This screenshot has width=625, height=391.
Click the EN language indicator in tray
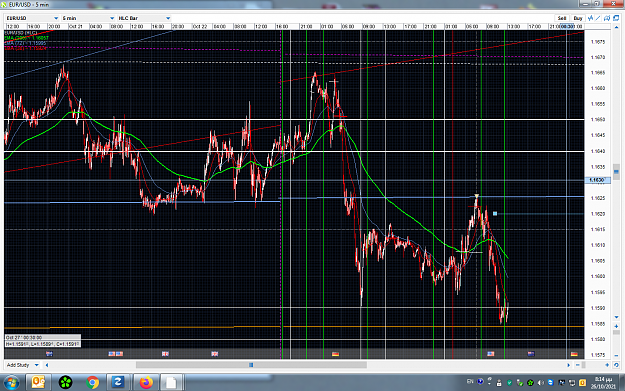470,381
